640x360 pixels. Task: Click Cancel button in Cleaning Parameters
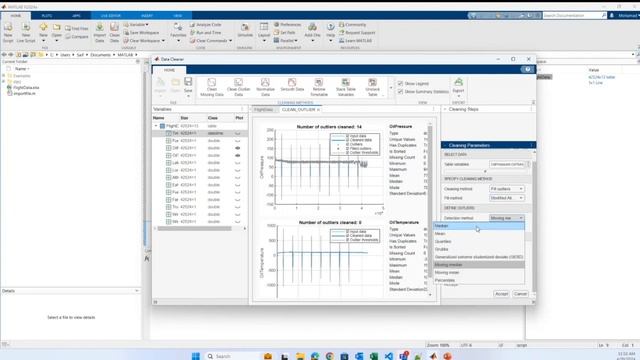pyautogui.click(x=520, y=294)
